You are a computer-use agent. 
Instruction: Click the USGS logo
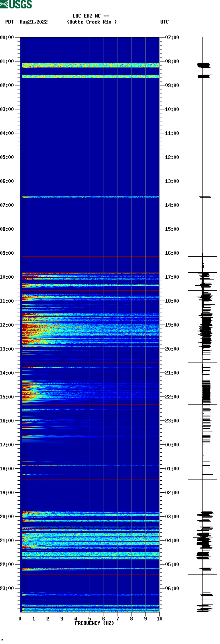[16, 4]
